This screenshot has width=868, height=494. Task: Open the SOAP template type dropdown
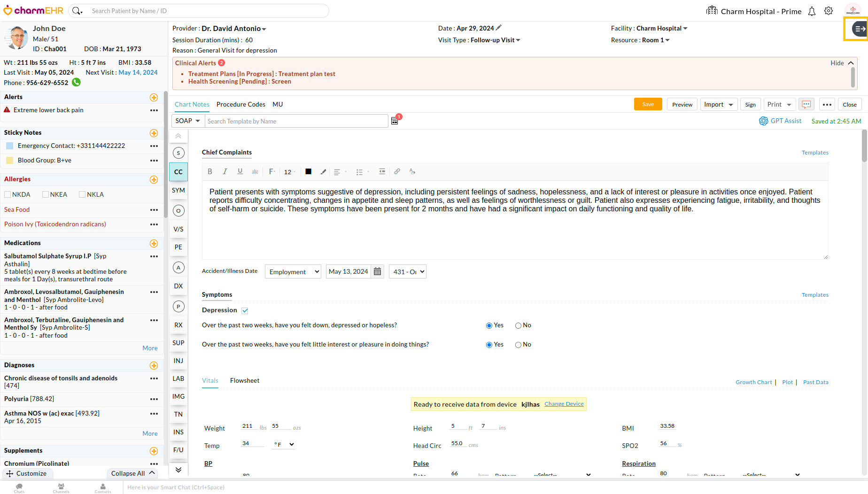tap(187, 121)
